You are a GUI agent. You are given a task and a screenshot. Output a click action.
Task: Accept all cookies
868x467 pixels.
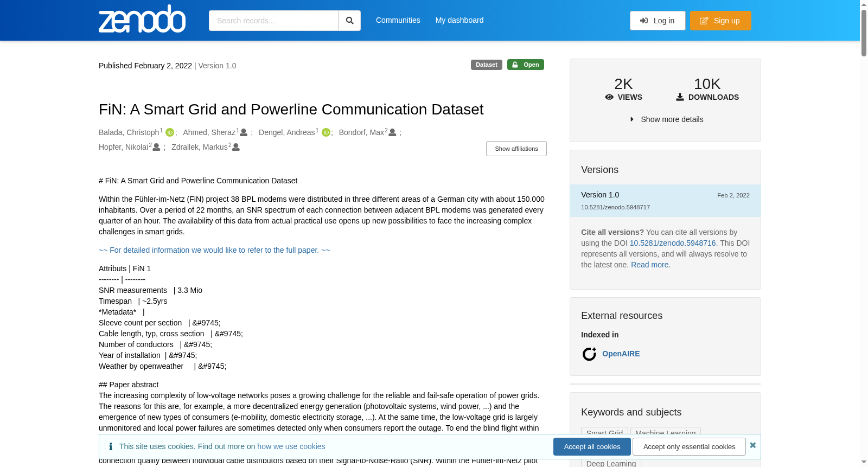point(592,447)
